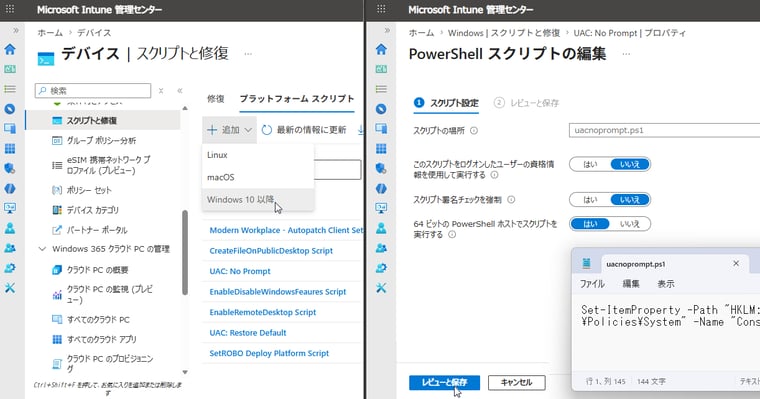The width and height of the screenshot is (760, 399).
Task: Go to Home icon in left window sidebar
Action: coord(10,49)
